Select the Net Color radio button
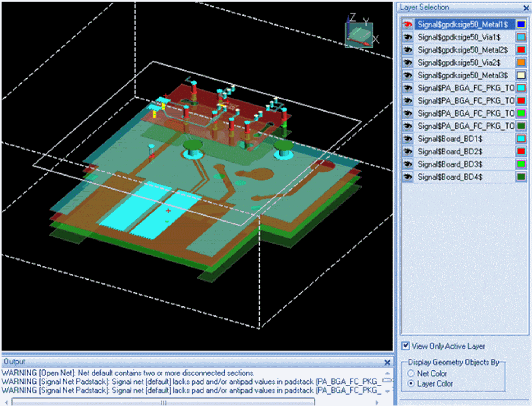This screenshot has height=406, width=532. pos(411,373)
